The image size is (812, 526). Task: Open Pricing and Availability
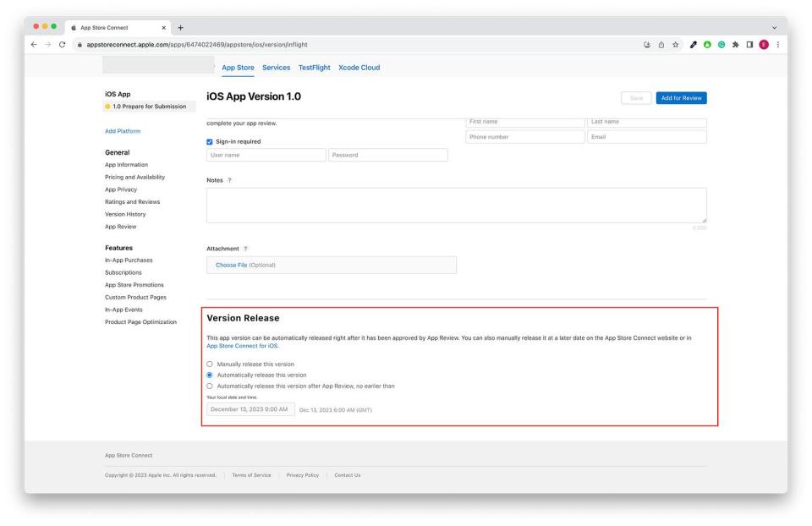[x=134, y=177]
